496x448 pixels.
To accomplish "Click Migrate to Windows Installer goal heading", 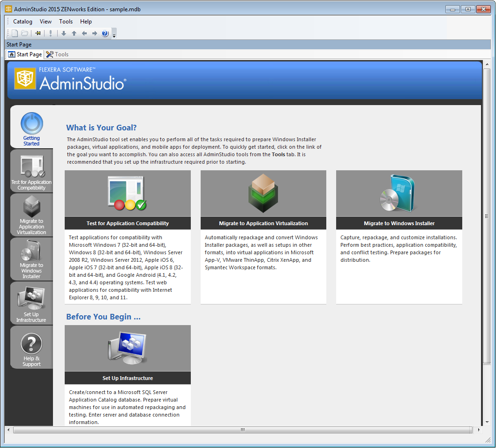I will click(x=399, y=223).
